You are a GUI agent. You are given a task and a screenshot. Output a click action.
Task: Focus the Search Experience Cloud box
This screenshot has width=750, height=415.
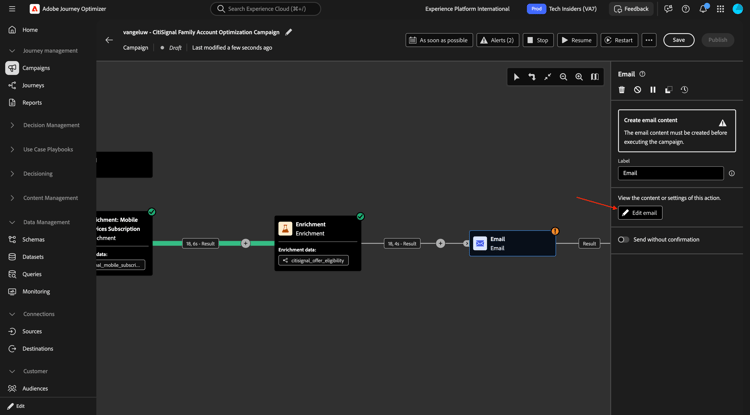[265, 9]
